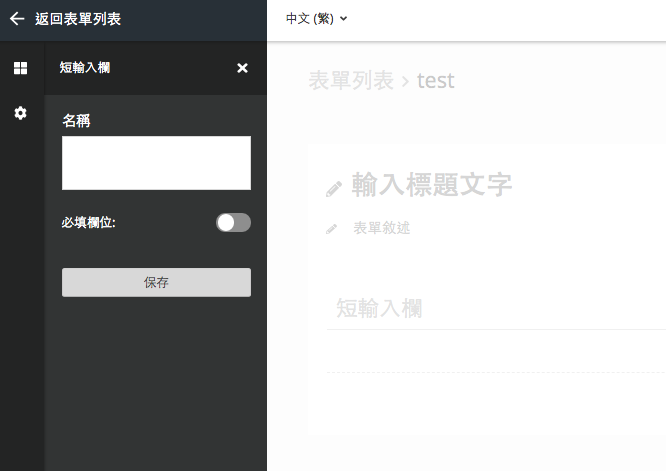The image size is (666, 471).
Task: Click the 輸入標題文字 title placeholder
Action: click(x=432, y=185)
